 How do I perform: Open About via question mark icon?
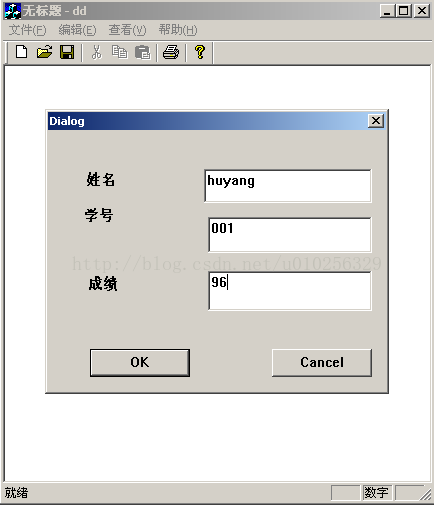coord(200,52)
